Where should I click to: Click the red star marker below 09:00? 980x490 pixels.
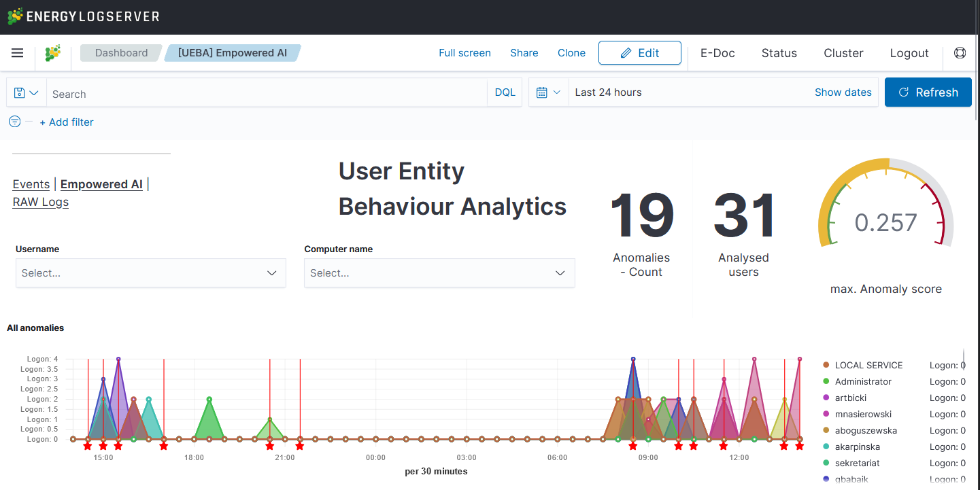[x=633, y=446]
